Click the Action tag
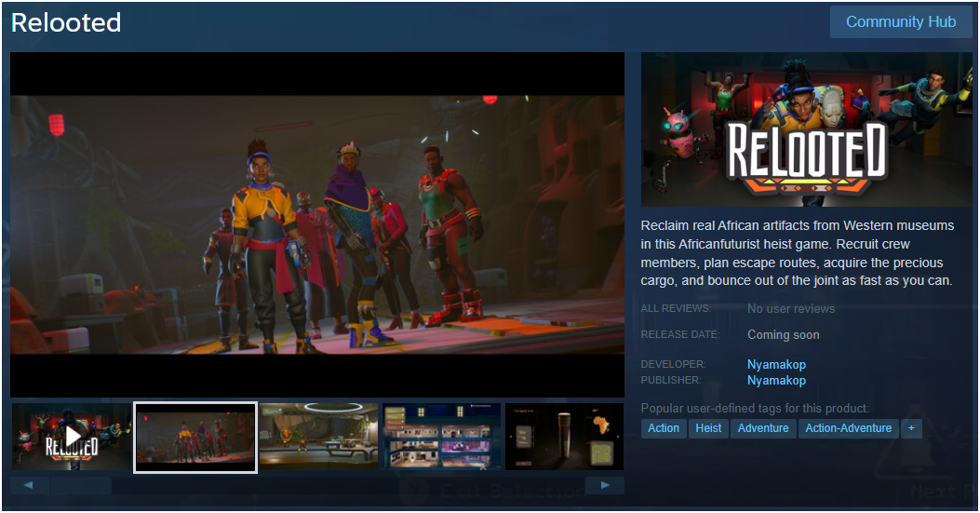The width and height of the screenshot is (980, 513). 664,428
